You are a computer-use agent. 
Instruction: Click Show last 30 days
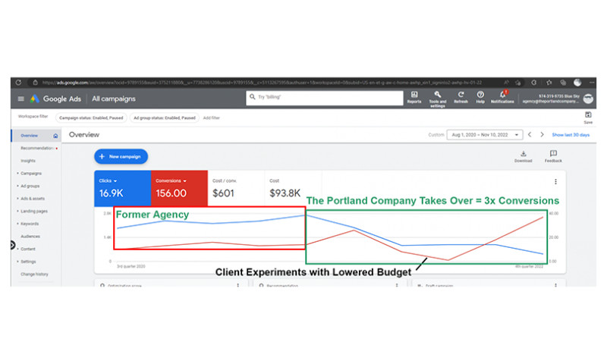(571, 135)
